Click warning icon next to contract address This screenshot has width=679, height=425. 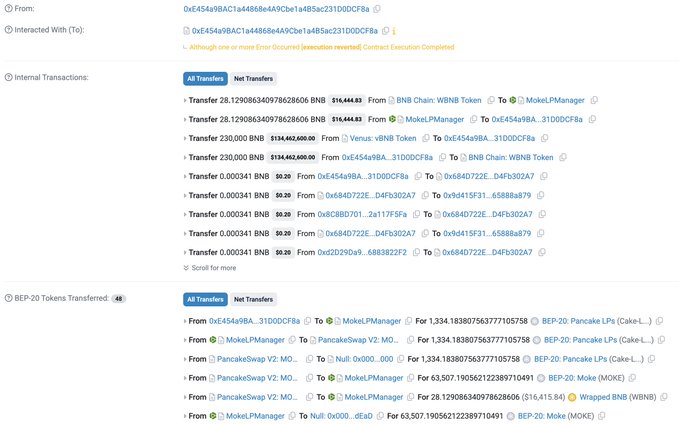(394, 31)
